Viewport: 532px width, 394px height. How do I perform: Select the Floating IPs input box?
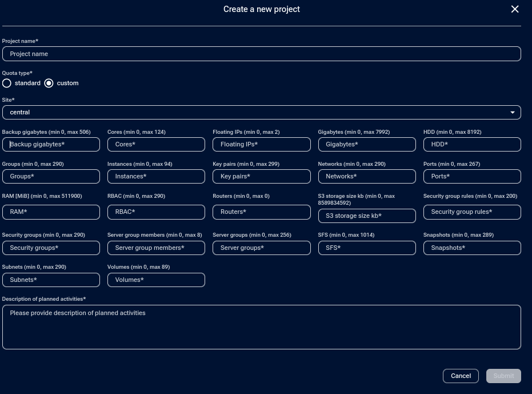pyautogui.click(x=261, y=145)
